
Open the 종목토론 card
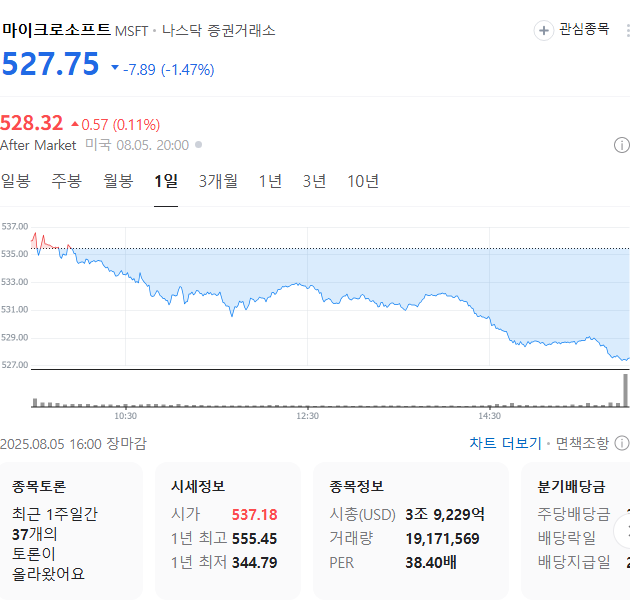71,531
